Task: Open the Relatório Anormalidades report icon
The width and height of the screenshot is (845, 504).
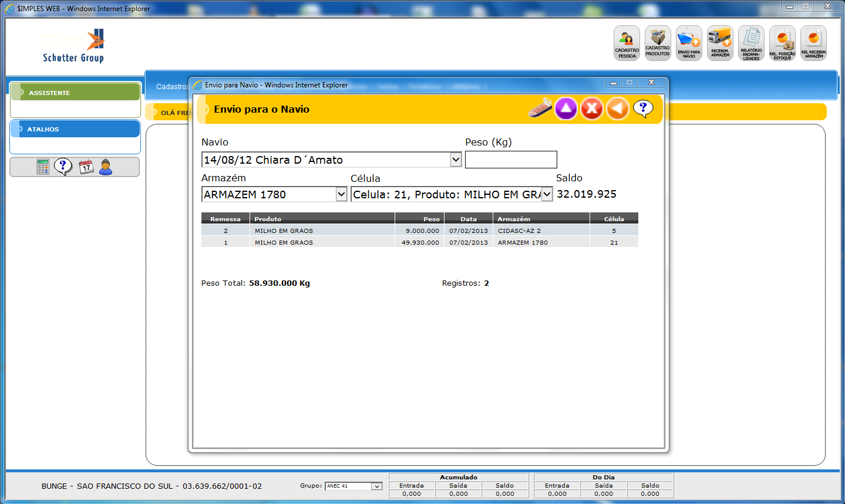Action: point(751,43)
